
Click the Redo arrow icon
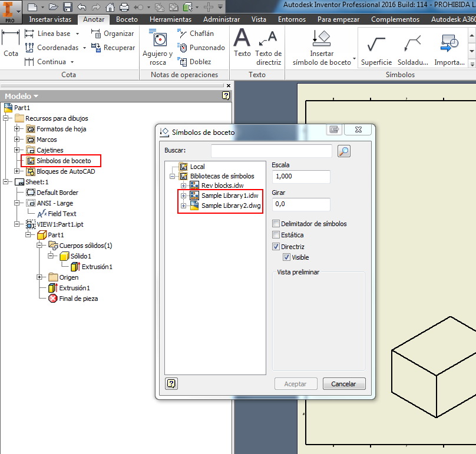(x=96, y=6)
